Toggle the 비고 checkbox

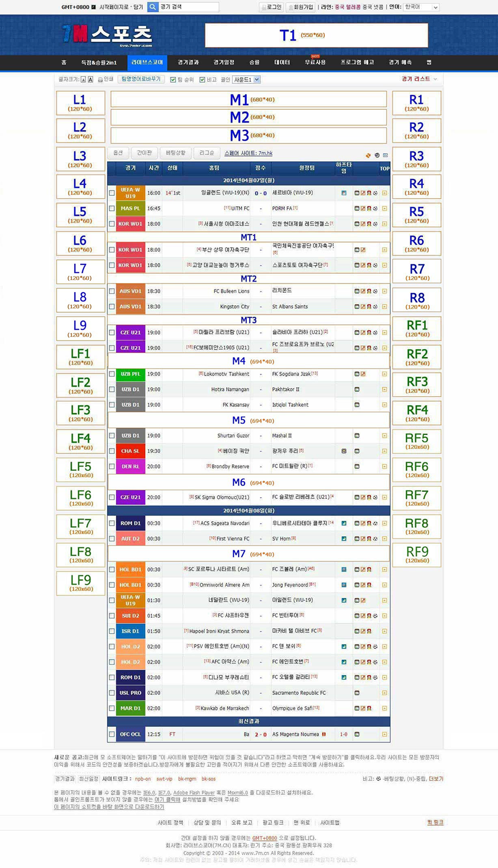click(x=202, y=80)
